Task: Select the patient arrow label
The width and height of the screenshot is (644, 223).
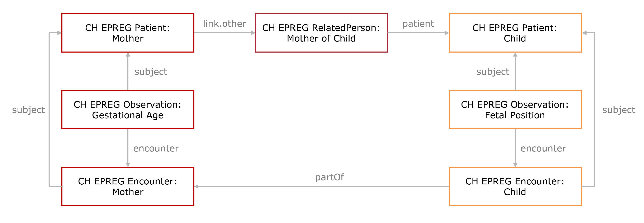Action: (418, 24)
